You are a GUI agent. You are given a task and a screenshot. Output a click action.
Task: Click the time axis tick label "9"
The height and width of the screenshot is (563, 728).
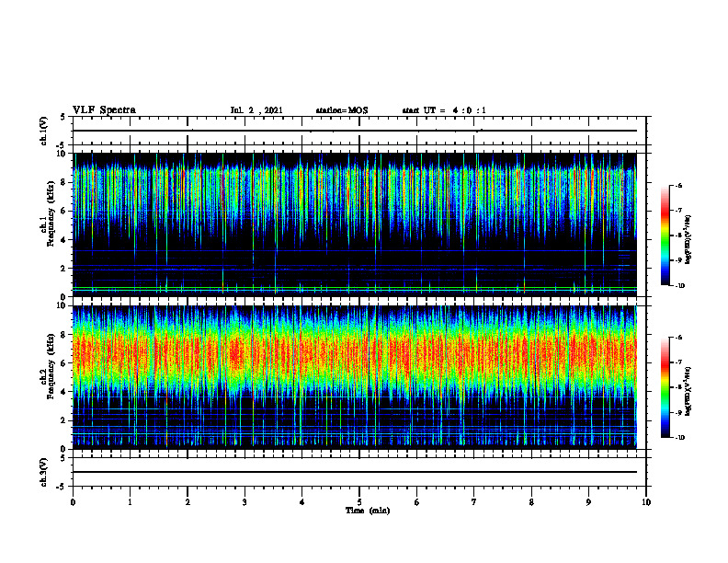click(x=588, y=502)
